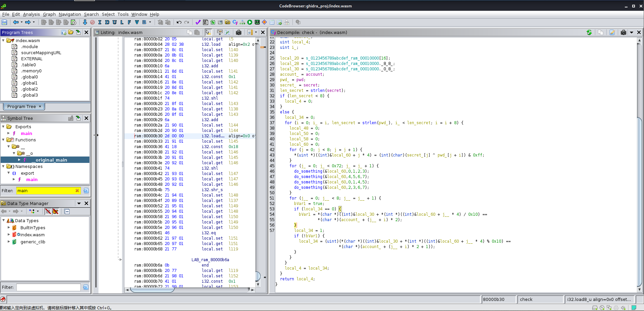644x311 pixels.
Task: Jump to next Function 'F' icon
Action: [129, 22]
